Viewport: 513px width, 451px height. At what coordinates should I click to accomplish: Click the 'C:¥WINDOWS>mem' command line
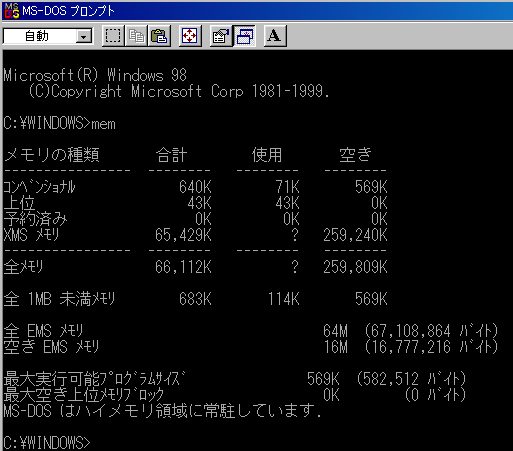60,123
